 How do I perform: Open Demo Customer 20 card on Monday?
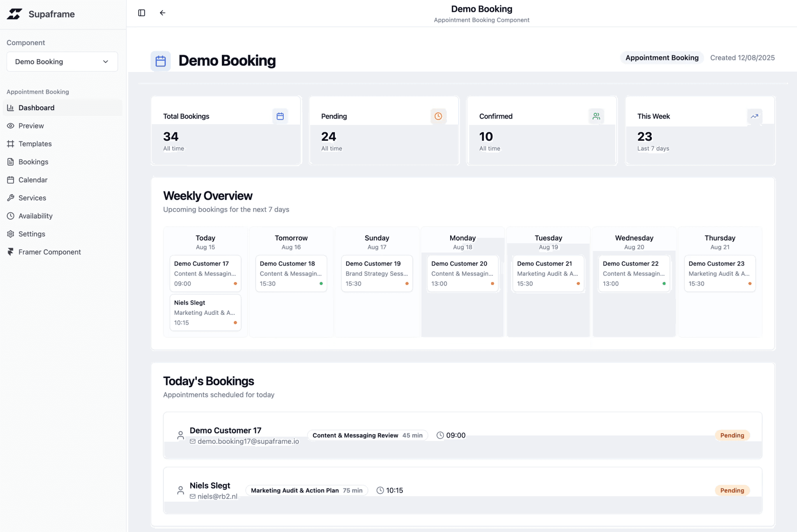coord(462,273)
